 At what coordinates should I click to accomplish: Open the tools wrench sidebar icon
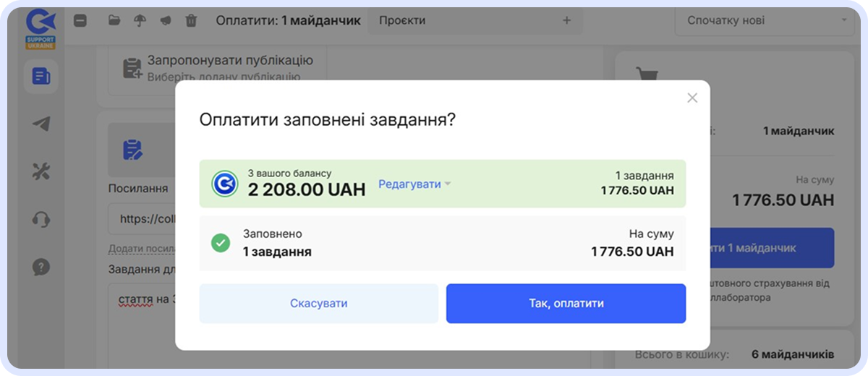tap(41, 171)
